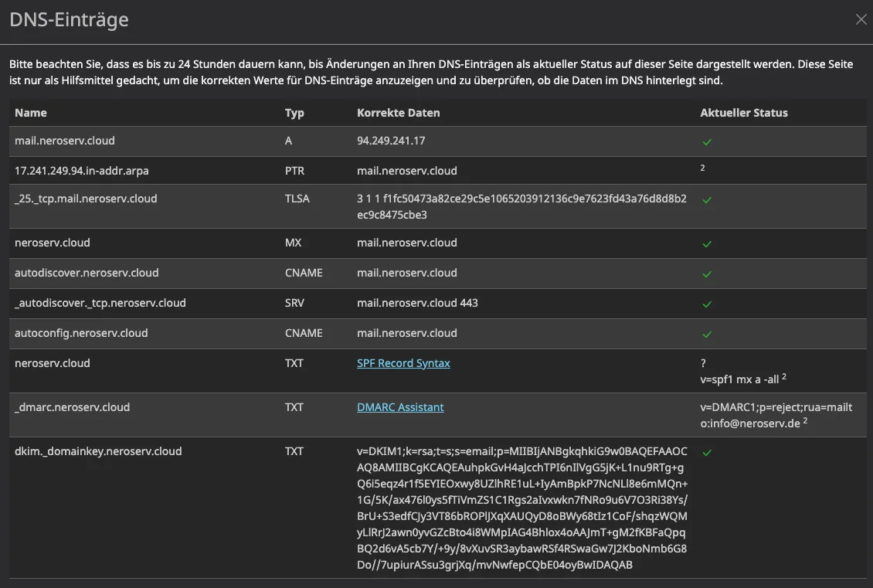Click the 'Aktueller Status' column header
Screen dimensions: 873x588
(744, 113)
